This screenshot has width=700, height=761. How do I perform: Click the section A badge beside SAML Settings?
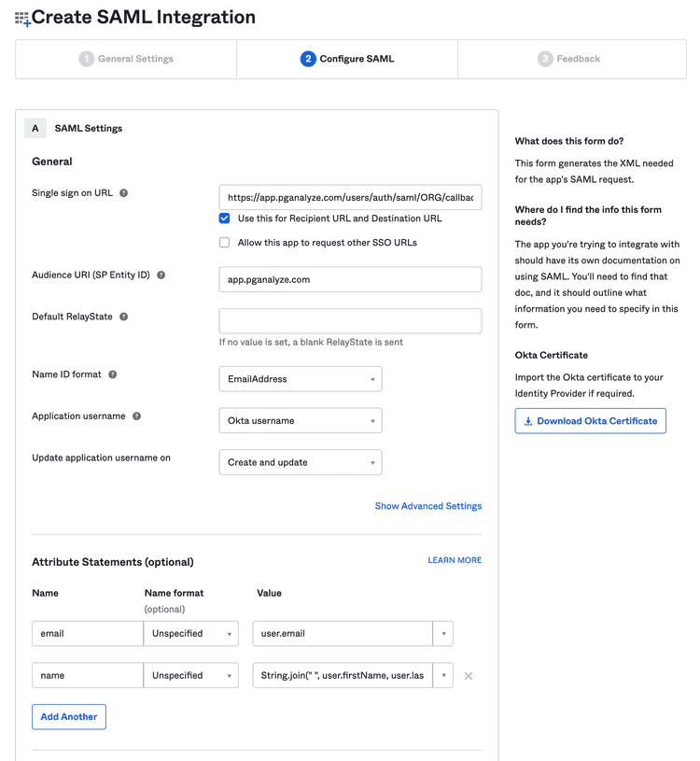coord(35,129)
